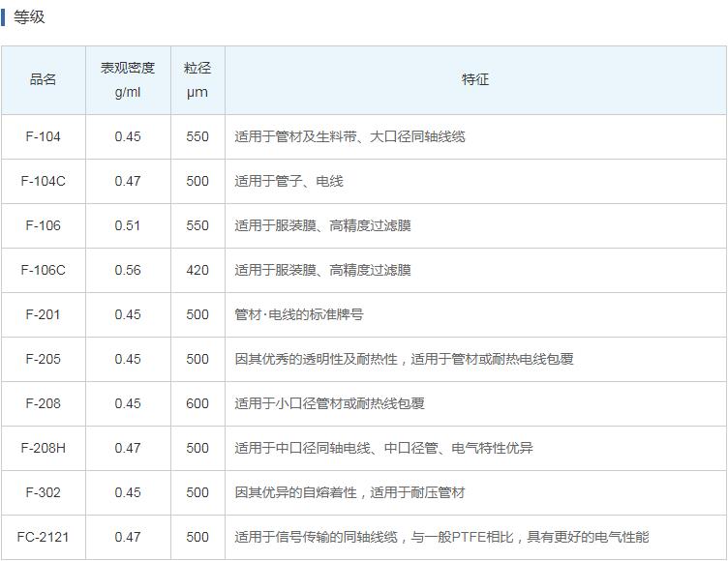728x561 pixels.
Task: Click the text 适用于管材及生料带、大口径同轴线缆
Action: pos(349,137)
